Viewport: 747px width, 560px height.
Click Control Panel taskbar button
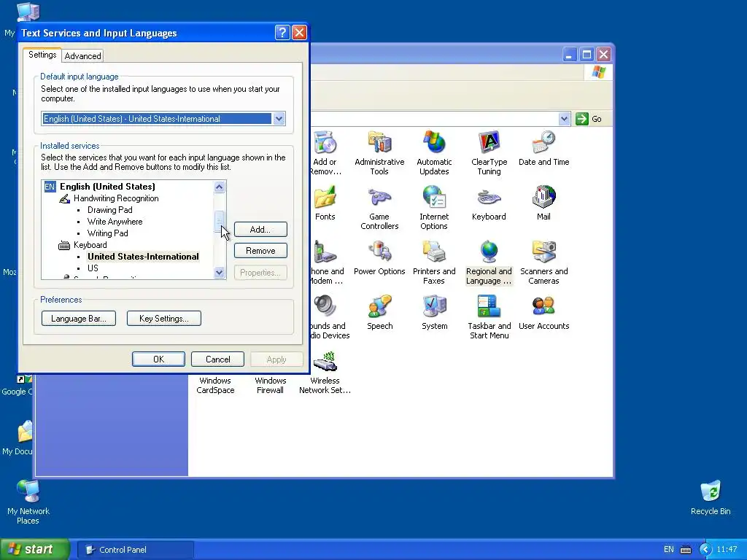point(135,550)
